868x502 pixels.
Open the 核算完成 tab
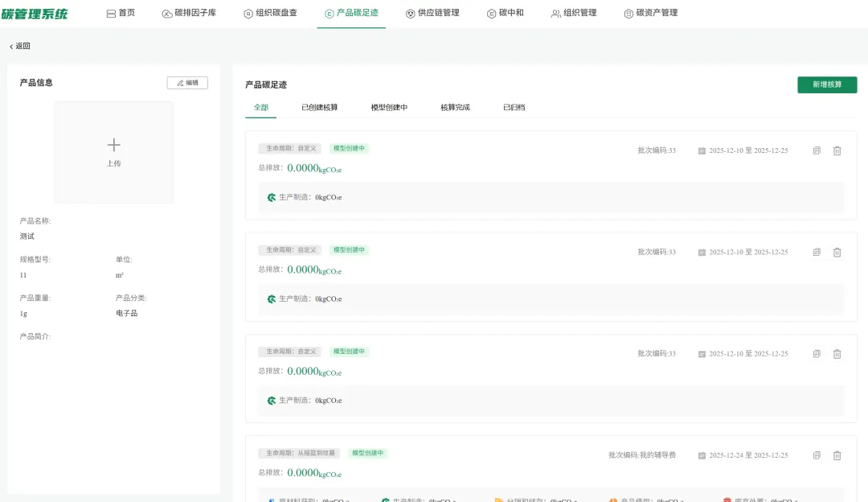[455, 108]
